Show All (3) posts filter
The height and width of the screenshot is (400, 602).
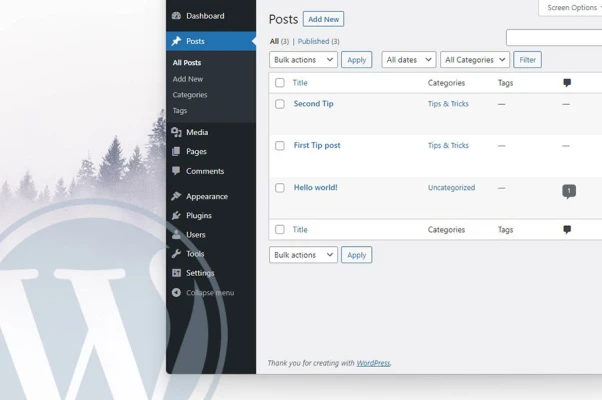(x=279, y=41)
